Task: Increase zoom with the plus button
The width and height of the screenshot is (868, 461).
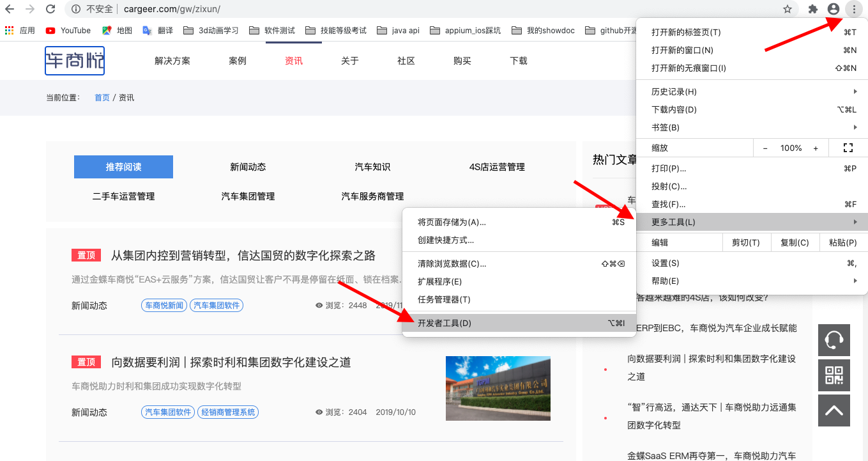Action: pos(816,148)
